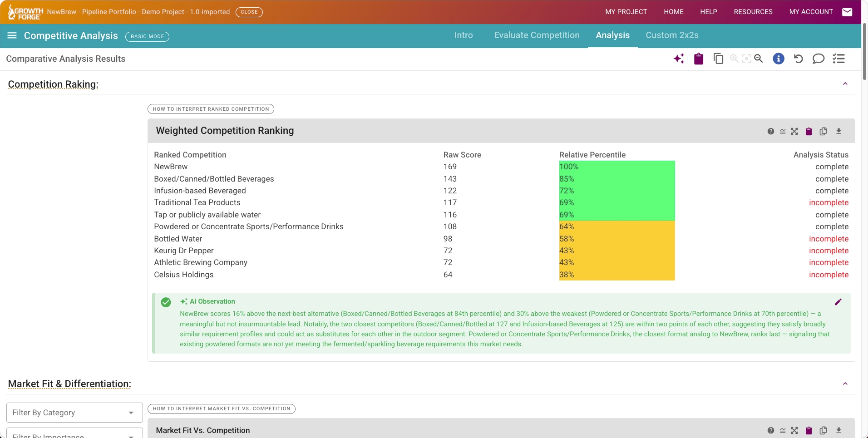
Task: Open the hamburger navigation menu
Action: 12,35
